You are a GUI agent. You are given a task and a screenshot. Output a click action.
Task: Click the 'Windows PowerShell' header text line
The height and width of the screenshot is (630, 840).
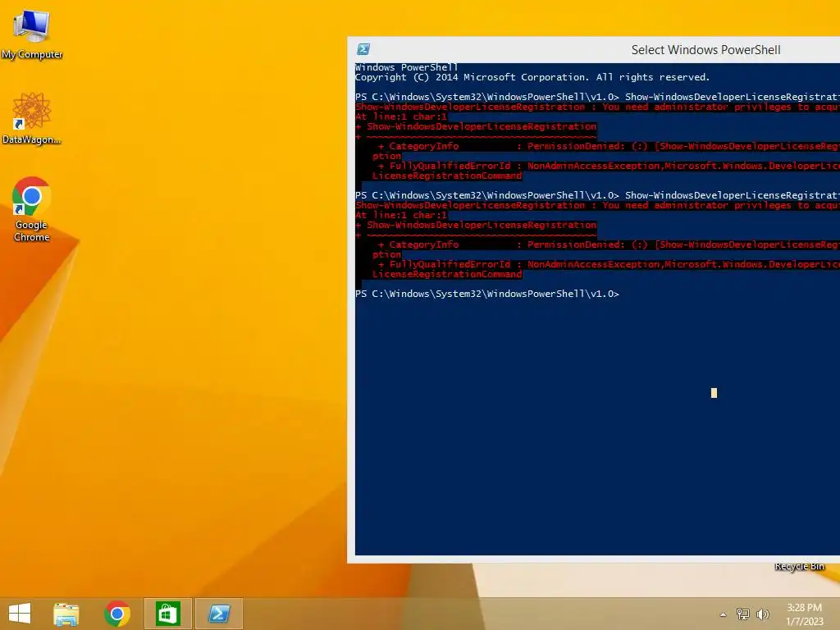(407, 67)
